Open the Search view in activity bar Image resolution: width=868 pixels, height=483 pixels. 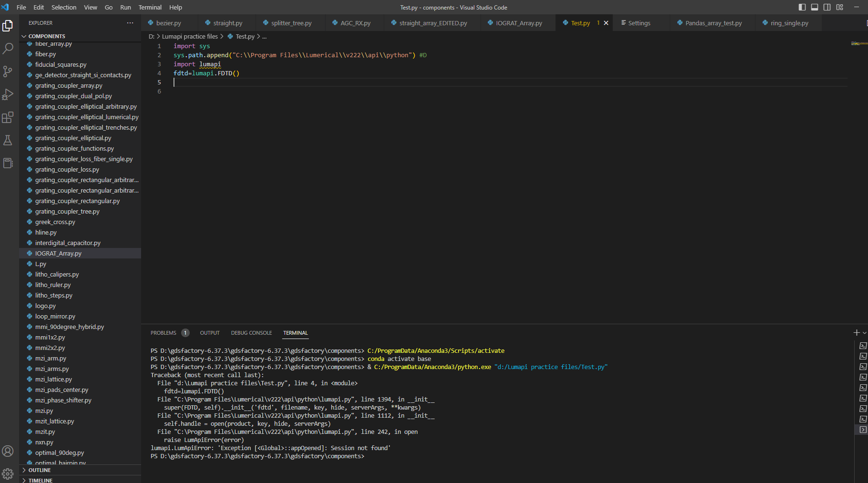point(8,49)
